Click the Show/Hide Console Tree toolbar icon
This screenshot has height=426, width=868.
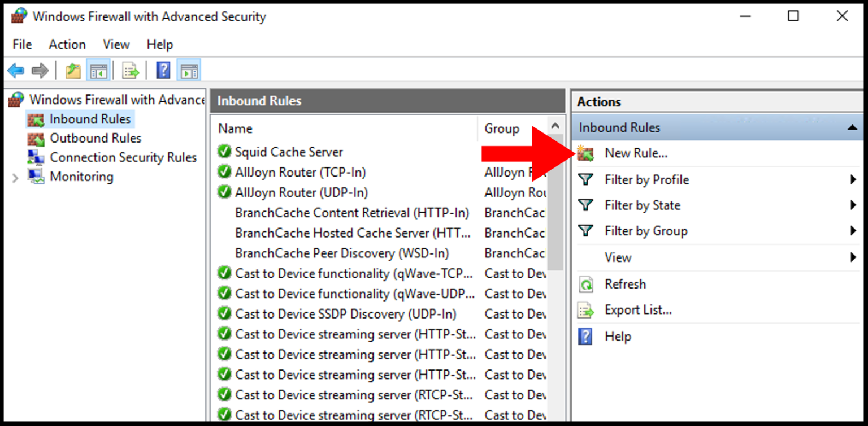click(x=98, y=70)
